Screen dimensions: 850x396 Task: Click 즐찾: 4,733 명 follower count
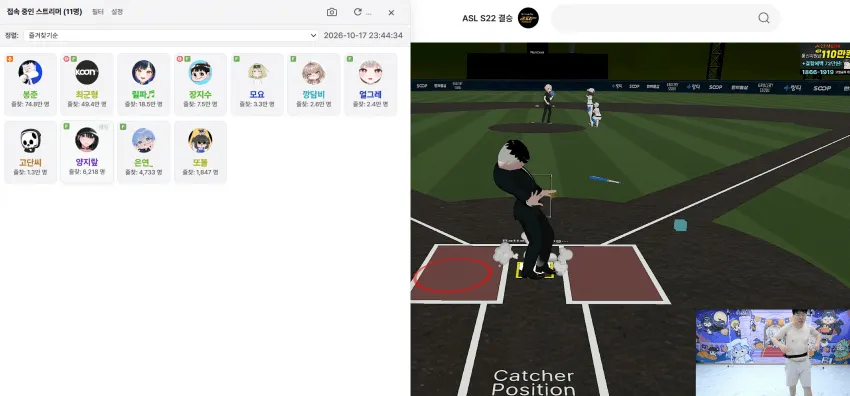(144, 172)
